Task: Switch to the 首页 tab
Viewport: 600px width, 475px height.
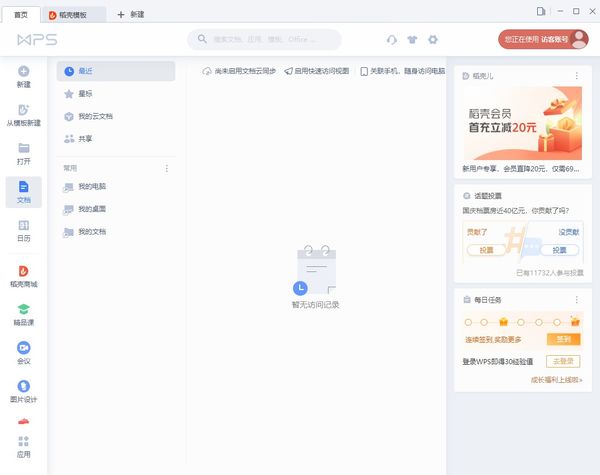Action: (21, 15)
